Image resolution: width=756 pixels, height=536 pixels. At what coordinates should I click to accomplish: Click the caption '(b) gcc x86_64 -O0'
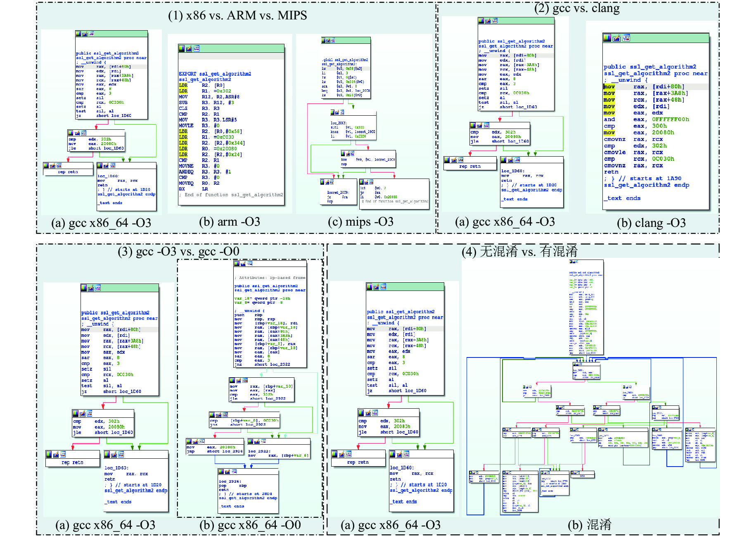pyautogui.click(x=250, y=525)
